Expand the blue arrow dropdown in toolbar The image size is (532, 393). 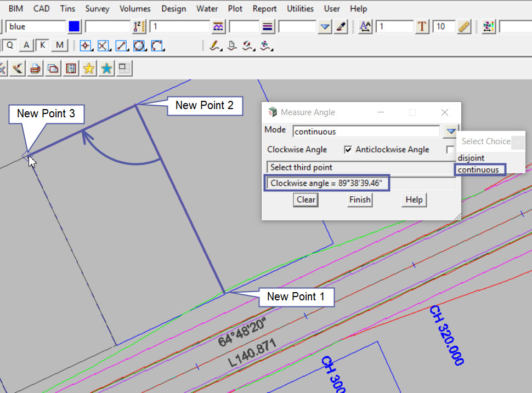pyautogui.click(x=325, y=26)
